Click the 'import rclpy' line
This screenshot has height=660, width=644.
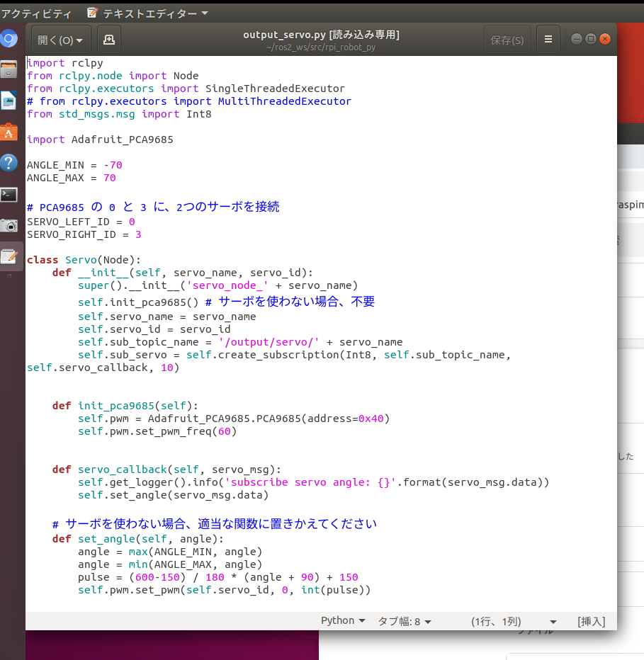click(65, 63)
